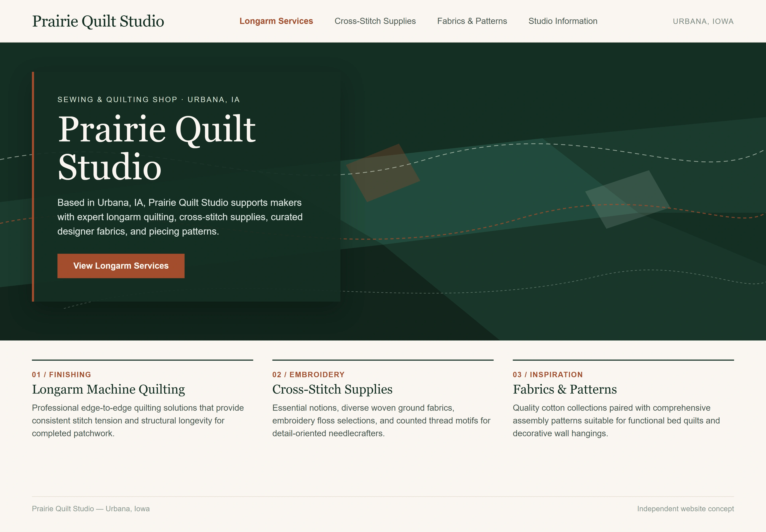
Task: Click the 'Quality cotton collections' description
Action: [616, 420]
